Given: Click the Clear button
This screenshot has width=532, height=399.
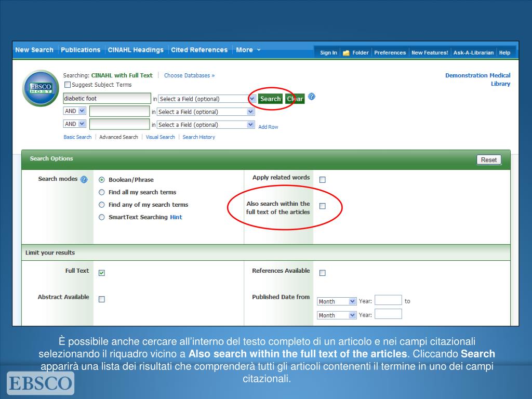Looking at the screenshot, I should (295, 99).
